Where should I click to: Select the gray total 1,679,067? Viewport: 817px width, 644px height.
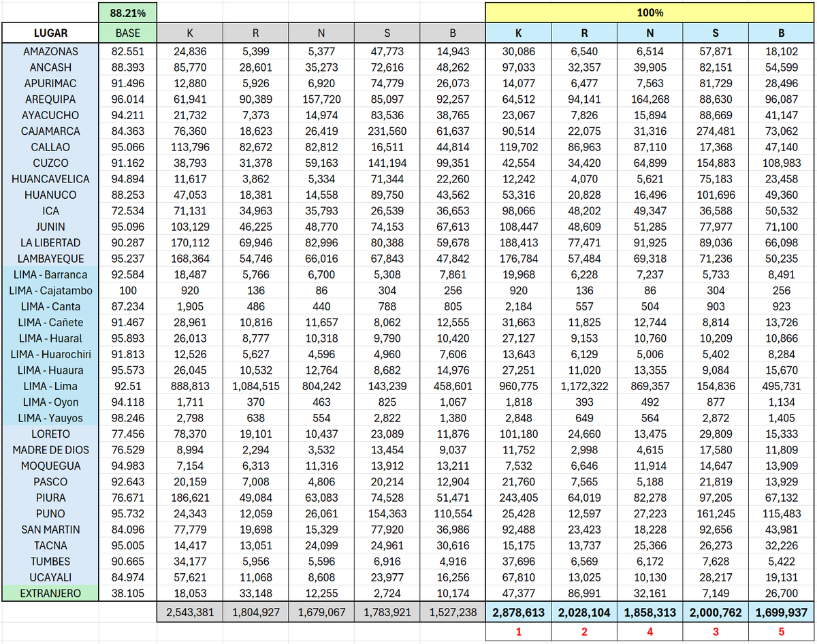pyautogui.click(x=321, y=612)
